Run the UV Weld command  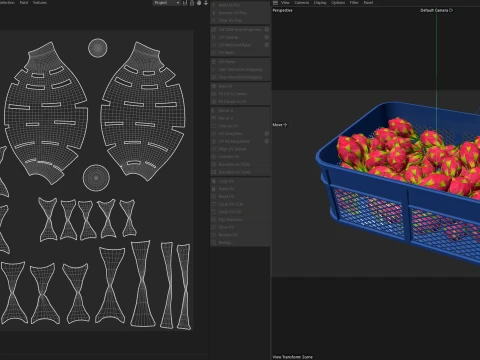pyautogui.click(x=240, y=52)
